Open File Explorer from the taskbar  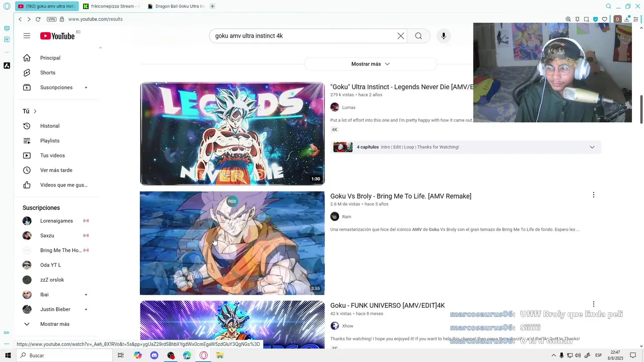click(x=220, y=355)
